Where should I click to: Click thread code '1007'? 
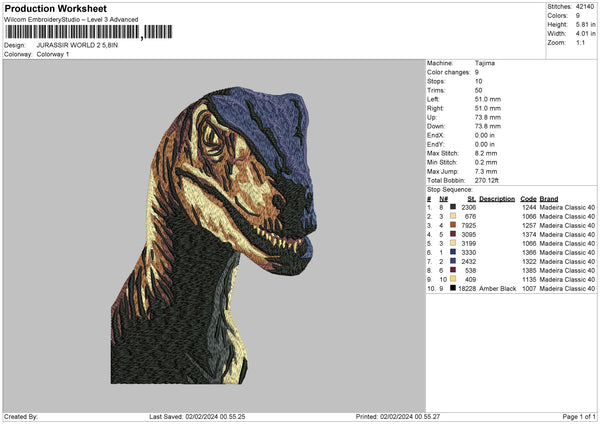pyautogui.click(x=529, y=288)
